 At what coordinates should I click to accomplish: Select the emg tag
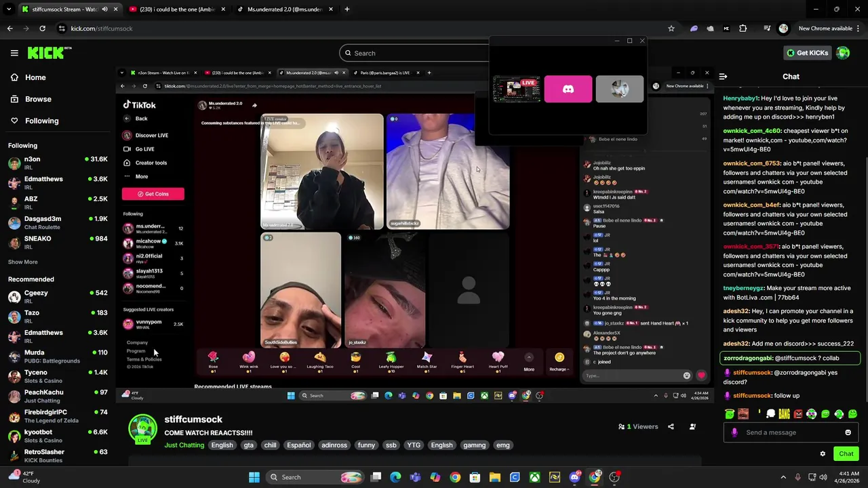(x=502, y=445)
